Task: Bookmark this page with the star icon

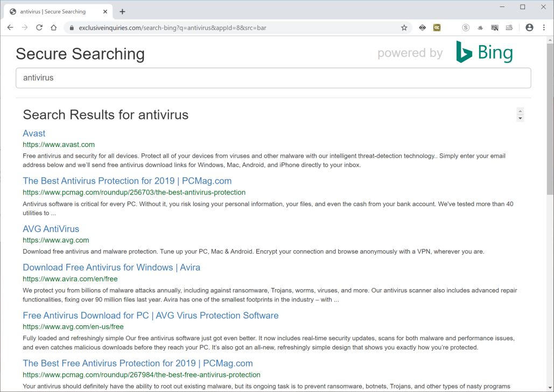Action: (x=404, y=27)
